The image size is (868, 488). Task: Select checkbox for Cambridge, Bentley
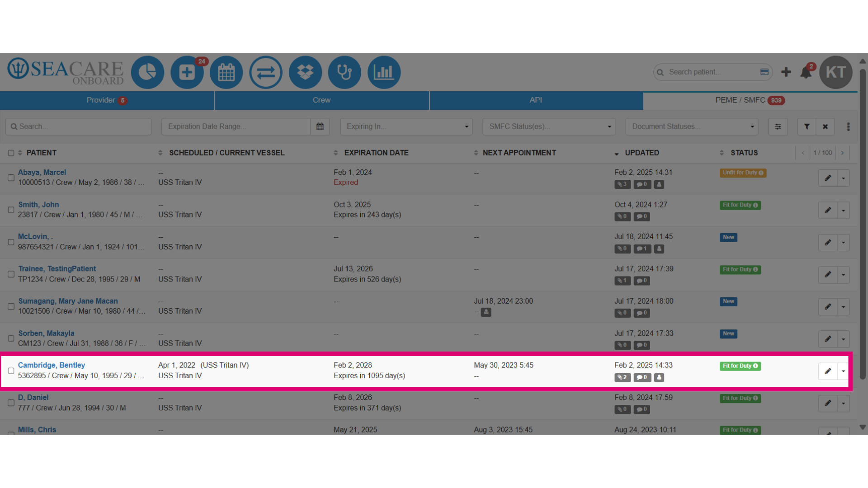click(11, 371)
